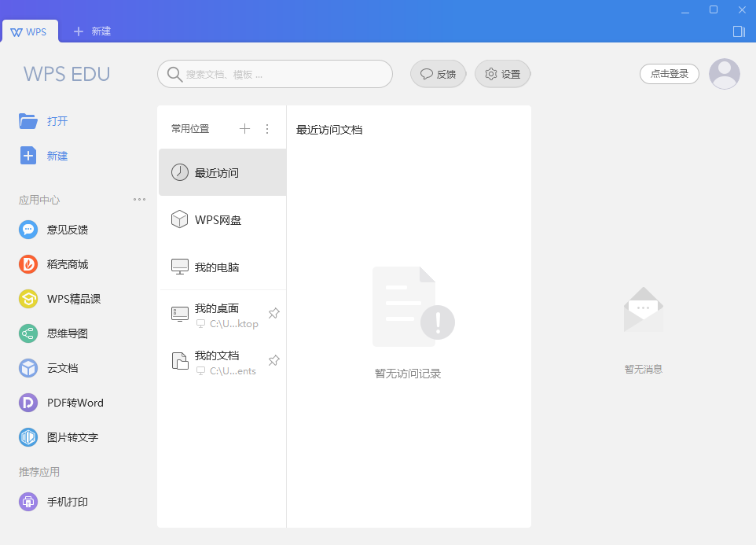
Task: Switch to the WPS tab
Action: click(29, 31)
